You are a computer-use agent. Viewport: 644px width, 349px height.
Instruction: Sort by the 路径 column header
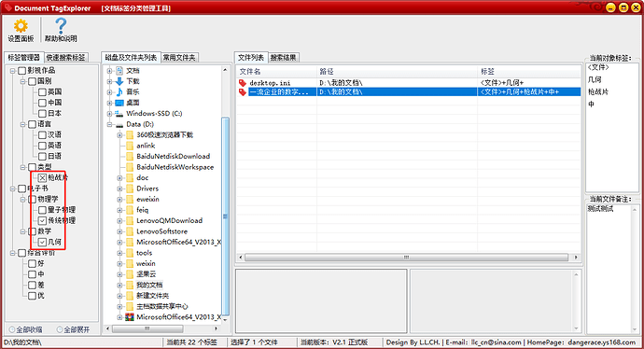pyautogui.click(x=398, y=72)
